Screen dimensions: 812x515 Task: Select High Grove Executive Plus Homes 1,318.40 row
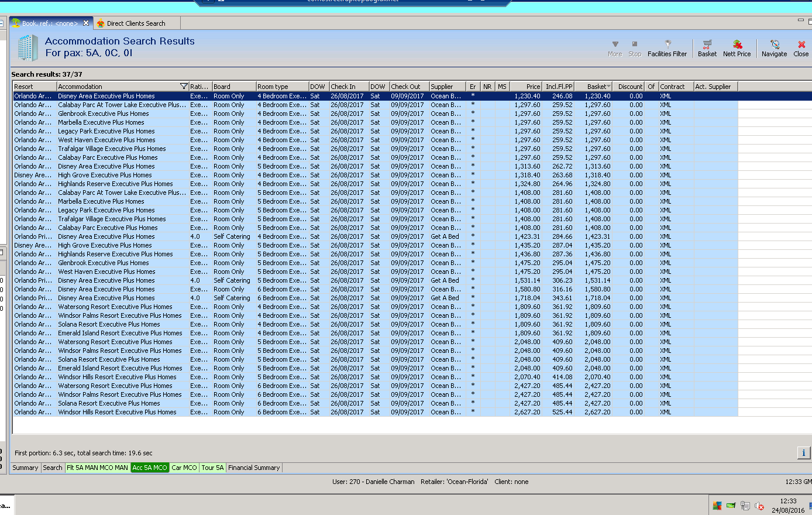click(x=375, y=175)
